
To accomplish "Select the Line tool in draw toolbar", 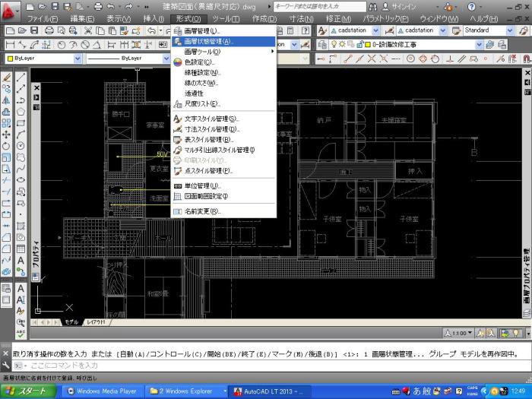I will click(21, 77).
